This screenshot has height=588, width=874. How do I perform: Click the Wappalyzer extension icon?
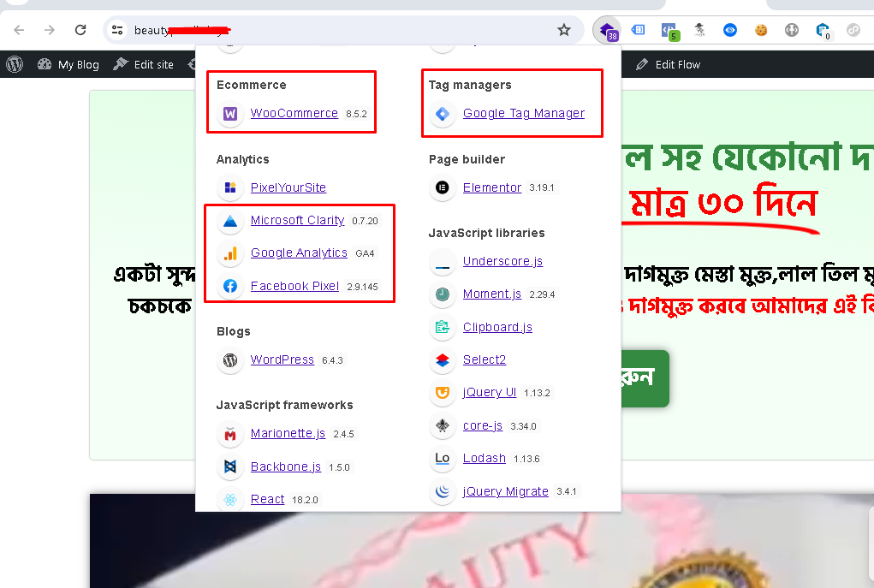pyautogui.click(x=606, y=30)
